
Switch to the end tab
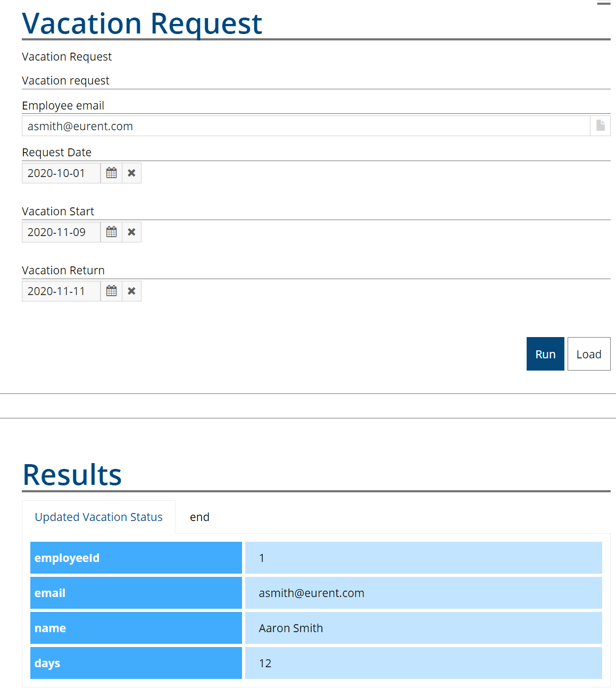199,517
